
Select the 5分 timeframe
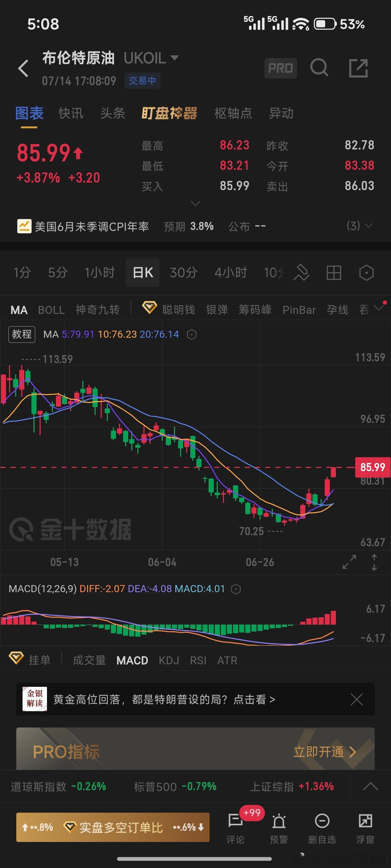[58, 273]
